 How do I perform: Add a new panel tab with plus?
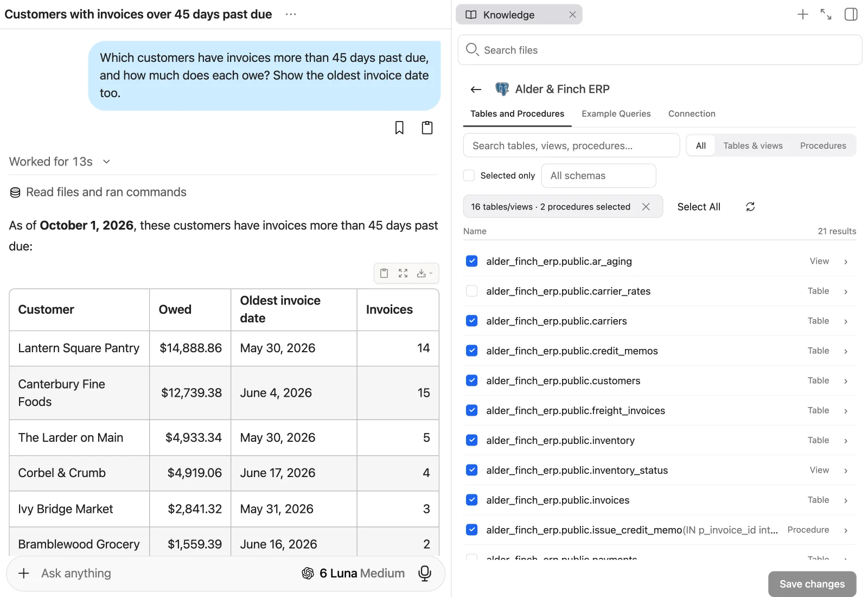coord(803,15)
